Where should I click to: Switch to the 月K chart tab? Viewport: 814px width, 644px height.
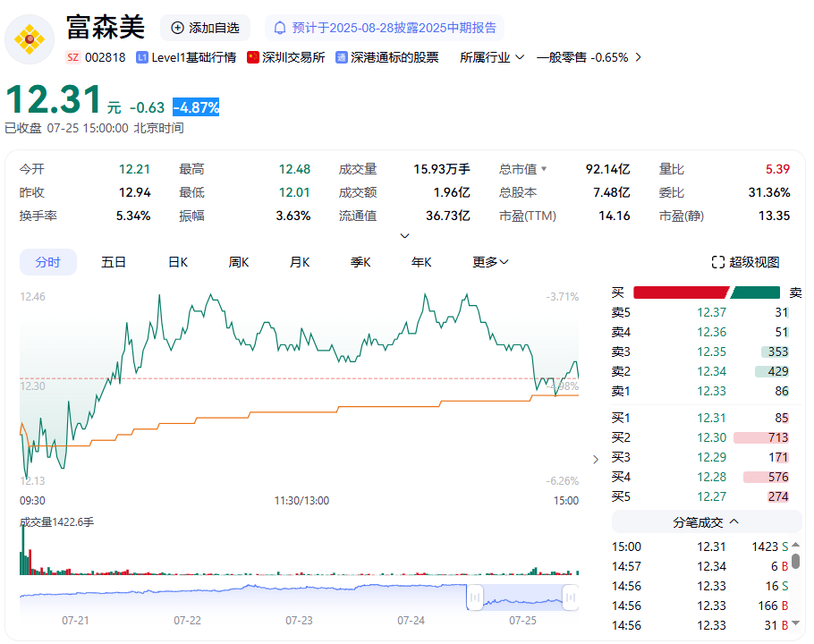pos(300,262)
